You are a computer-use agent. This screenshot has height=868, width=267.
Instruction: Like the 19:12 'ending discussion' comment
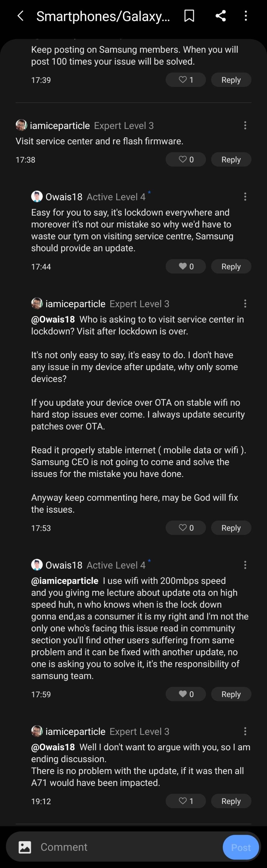tap(185, 801)
